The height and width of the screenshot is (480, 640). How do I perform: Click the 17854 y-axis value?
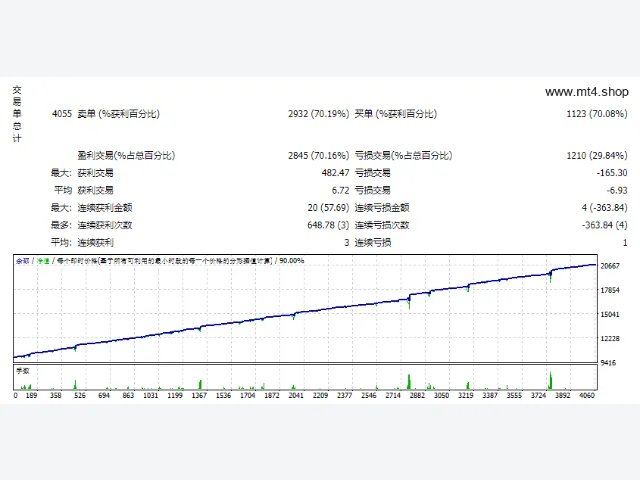click(610, 290)
